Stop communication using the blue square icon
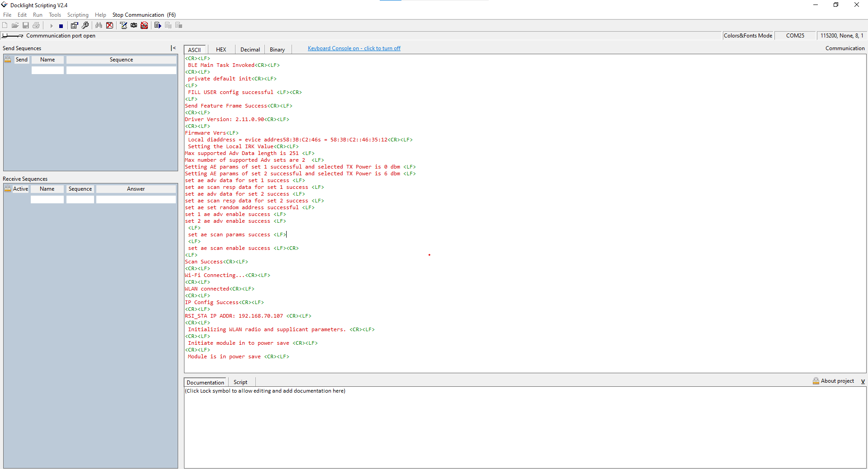 (61, 26)
